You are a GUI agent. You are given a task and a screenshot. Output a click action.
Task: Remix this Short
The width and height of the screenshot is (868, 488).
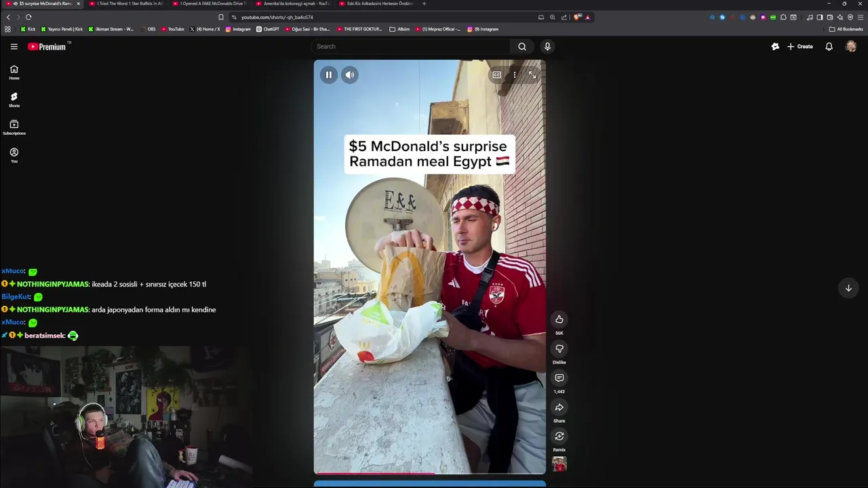coord(559,436)
